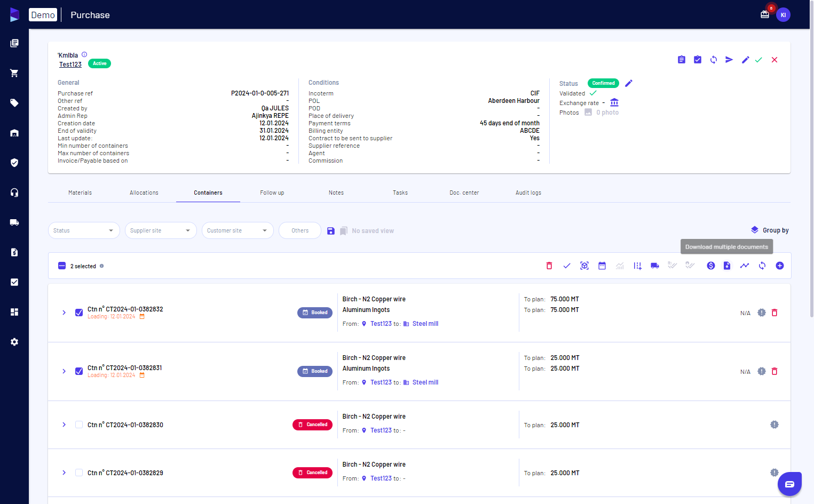This screenshot has height=504, width=814.
Task: Save the current view with floppy disk icon
Action: pos(331,231)
